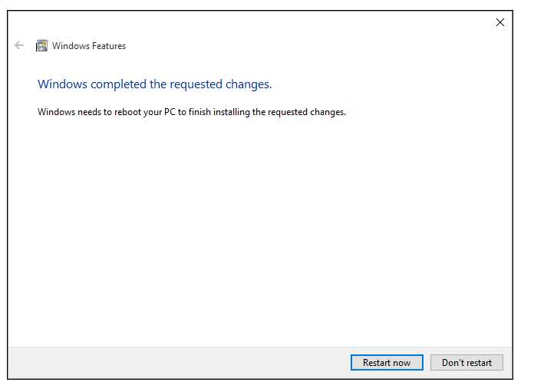Click the grayed-out back navigation arrow
Viewport: 534px width, 392px height.
pos(19,45)
